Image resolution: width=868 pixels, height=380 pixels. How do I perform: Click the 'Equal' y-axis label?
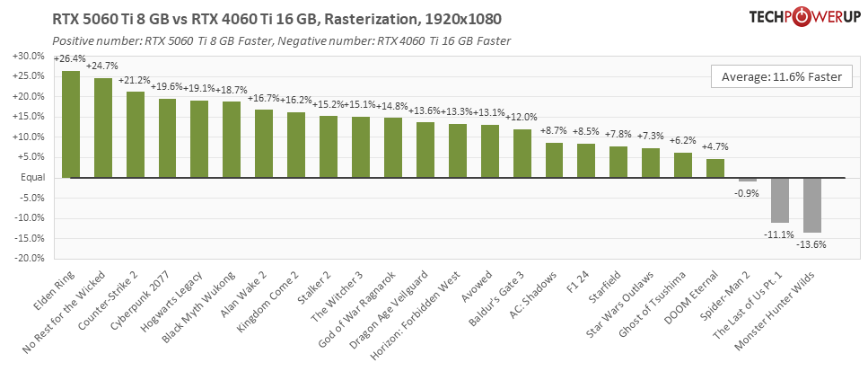coord(31,178)
